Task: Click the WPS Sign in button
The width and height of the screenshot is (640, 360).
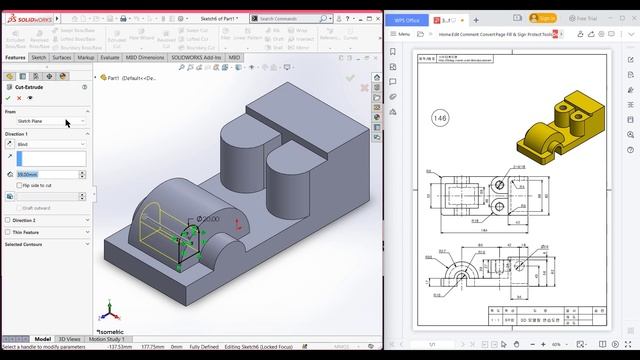Action: 543,18
